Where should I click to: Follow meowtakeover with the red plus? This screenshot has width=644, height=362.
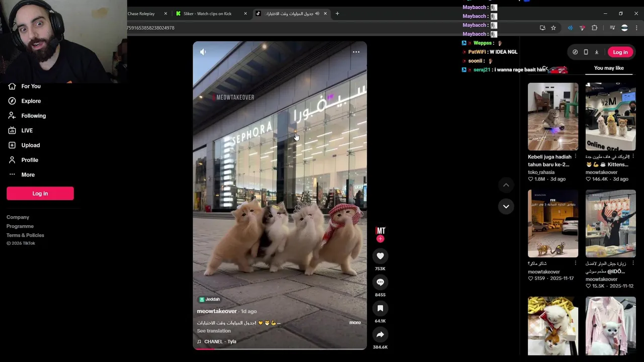pos(380,239)
